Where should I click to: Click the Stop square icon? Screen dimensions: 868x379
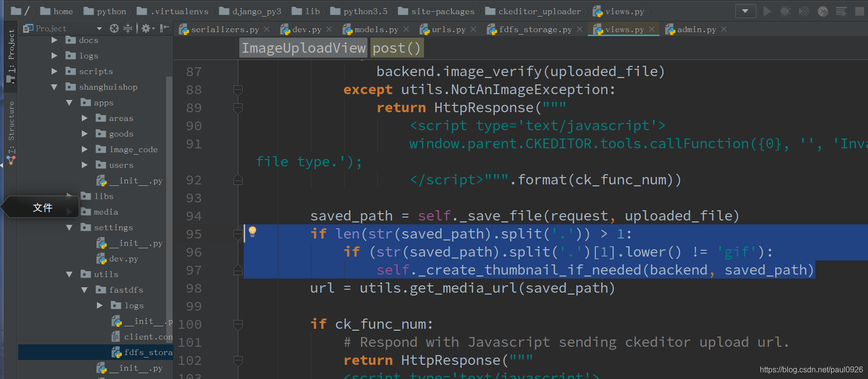pos(860,11)
